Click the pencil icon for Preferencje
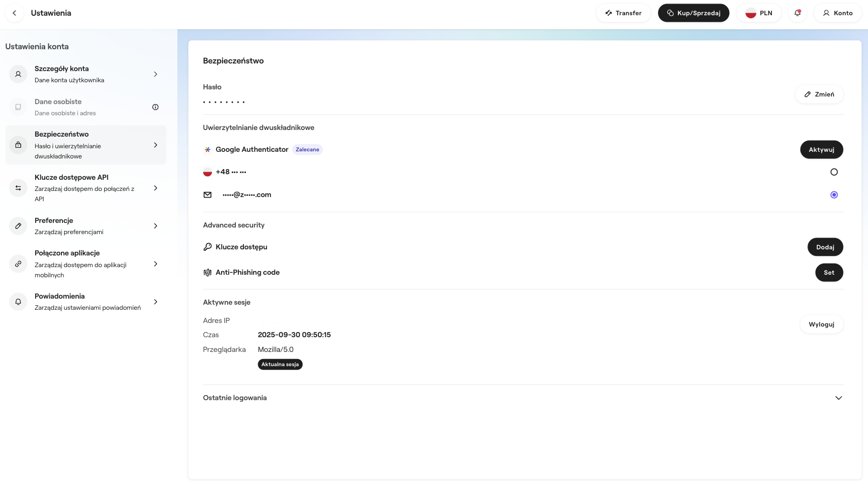This screenshot has width=868, height=486. coord(18,226)
